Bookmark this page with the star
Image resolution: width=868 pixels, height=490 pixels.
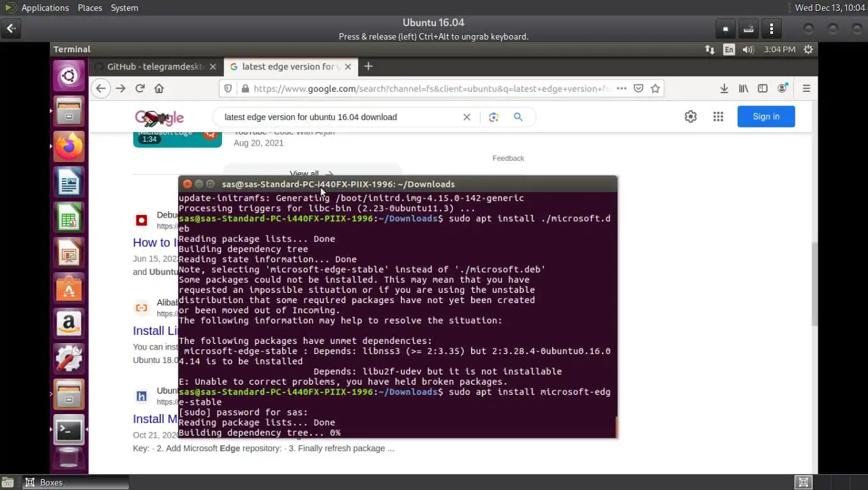click(x=655, y=89)
